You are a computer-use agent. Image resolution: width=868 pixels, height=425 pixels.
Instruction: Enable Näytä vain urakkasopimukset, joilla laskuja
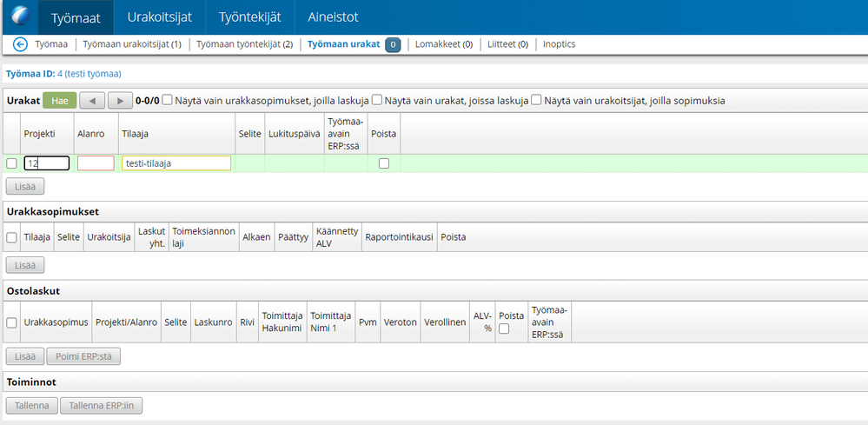tap(167, 100)
